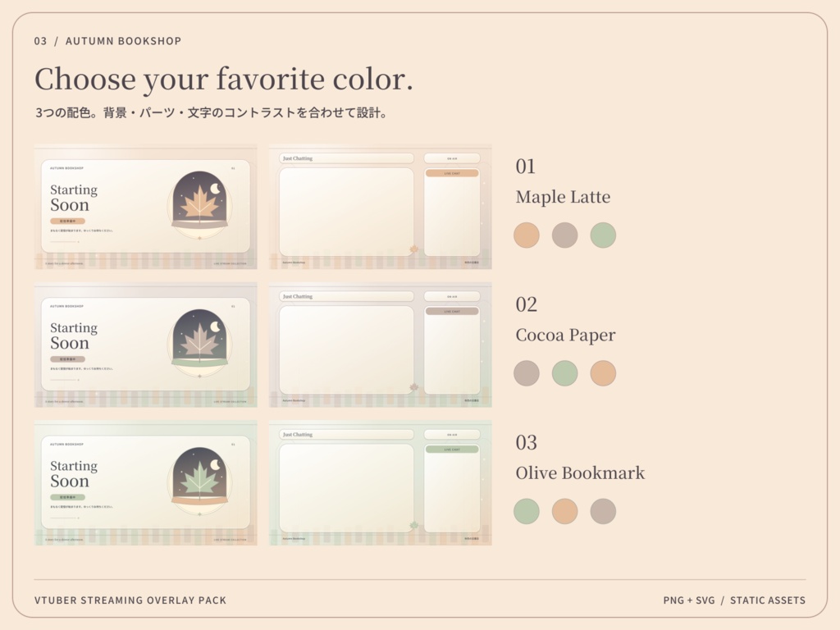
Task: Click the orange maple leaf dome icon
Action: pos(199,204)
